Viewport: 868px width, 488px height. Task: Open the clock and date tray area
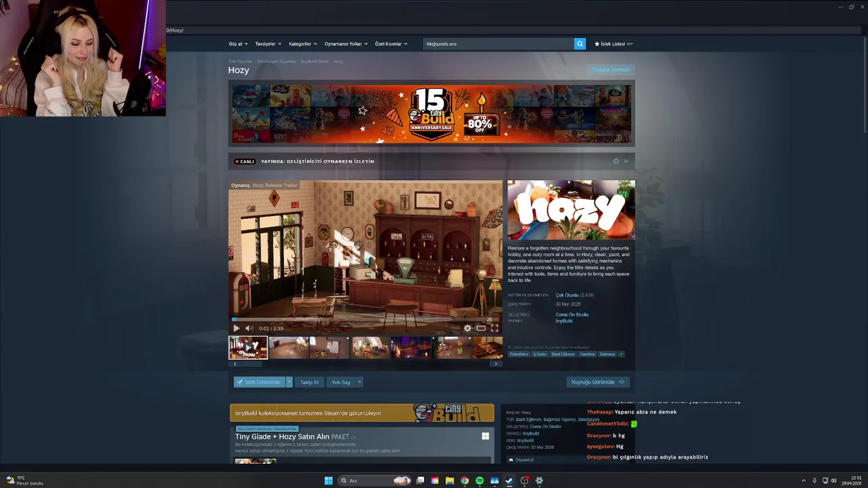pos(852,481)
